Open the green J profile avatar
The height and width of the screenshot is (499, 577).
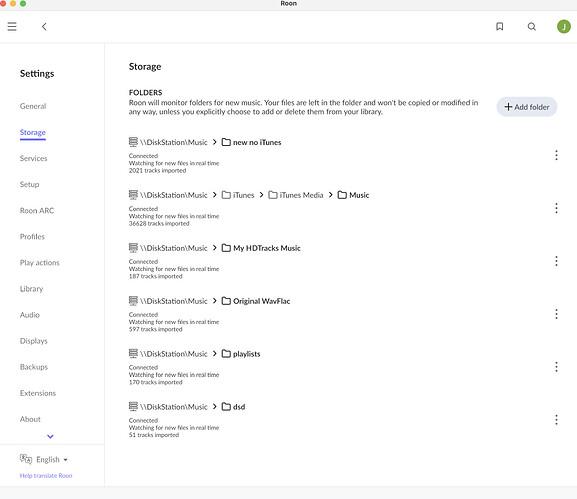point(563,26)
